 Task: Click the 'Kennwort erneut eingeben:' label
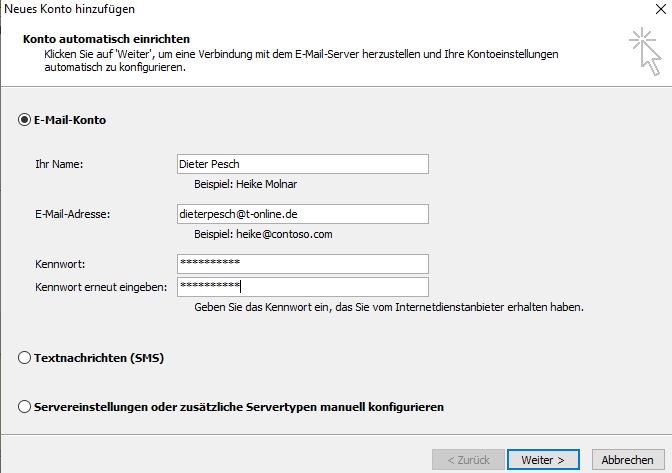click(101, 287)
